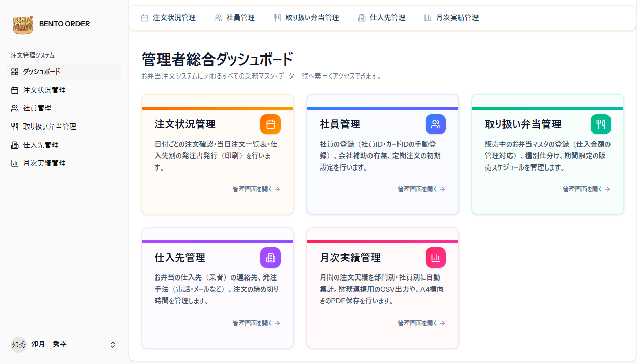Click the user name 卯月 秀幸

tap(49, 345)
